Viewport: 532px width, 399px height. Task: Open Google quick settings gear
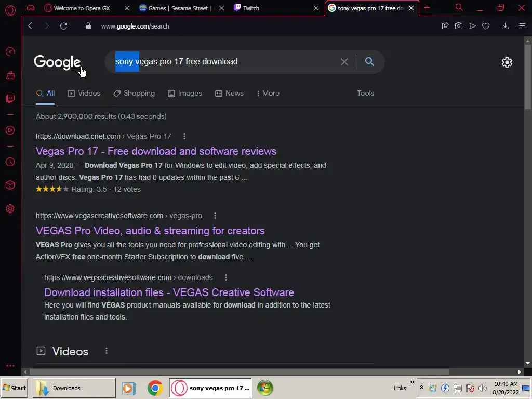[x=507, y=62]
